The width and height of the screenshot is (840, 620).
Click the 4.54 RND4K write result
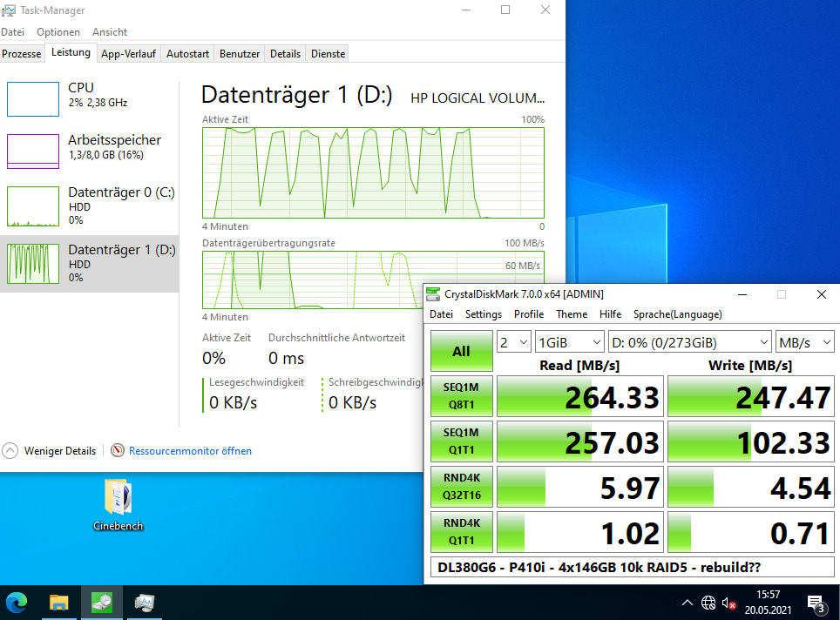tap(750, 488)
